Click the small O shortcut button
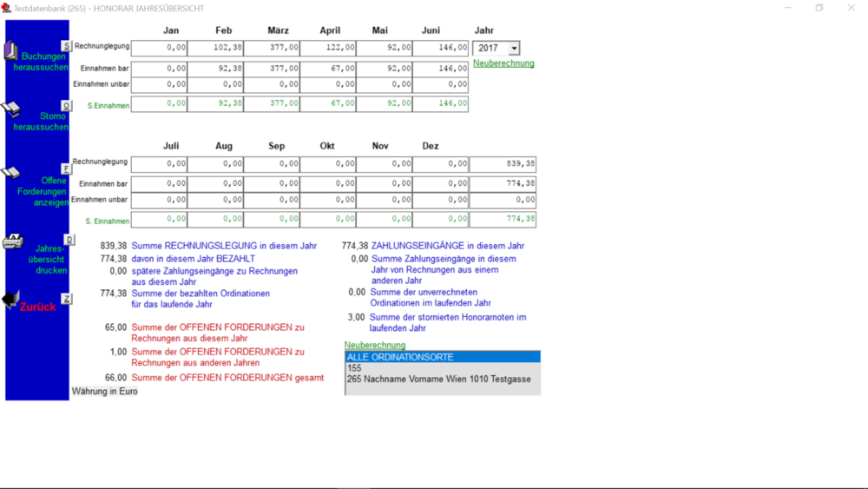 pos(67,106)
